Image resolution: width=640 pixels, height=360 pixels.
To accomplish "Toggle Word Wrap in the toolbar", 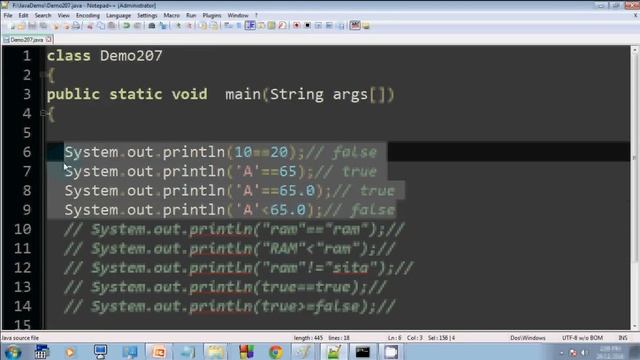I will point(228,26).
